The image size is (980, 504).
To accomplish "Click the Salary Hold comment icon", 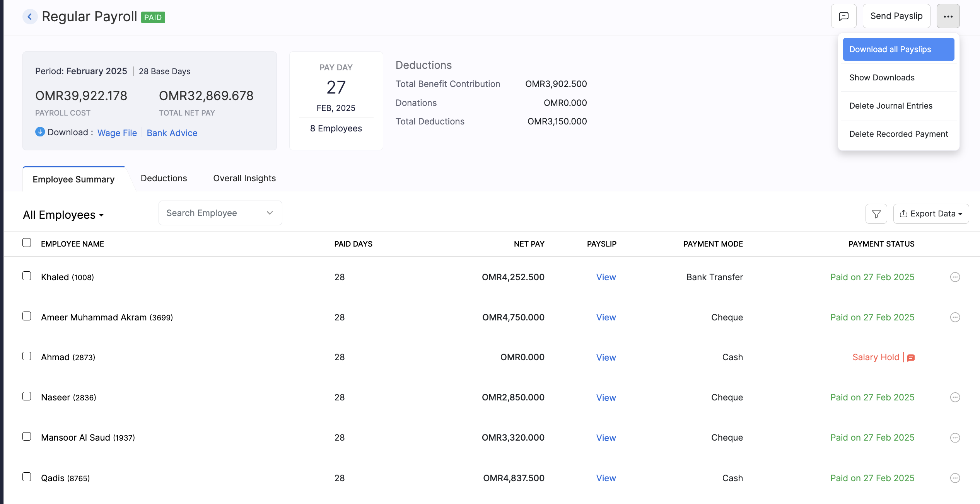I will [x=911, y=358].
